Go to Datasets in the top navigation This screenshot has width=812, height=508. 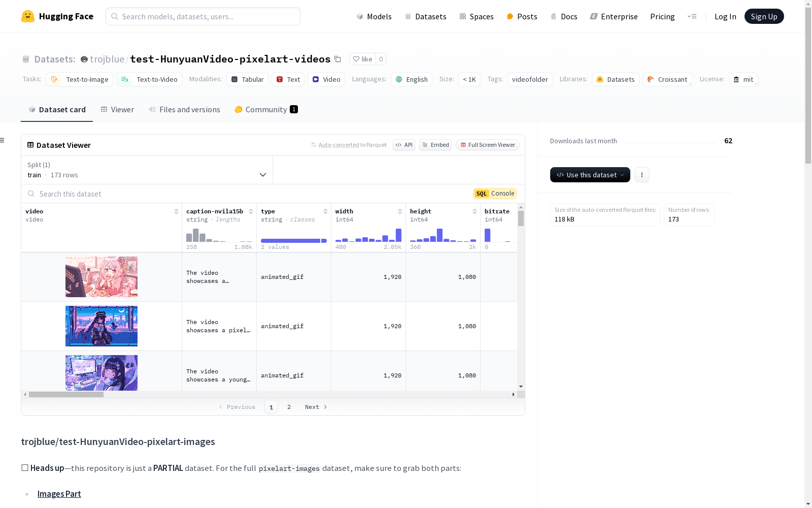[425, 16]
